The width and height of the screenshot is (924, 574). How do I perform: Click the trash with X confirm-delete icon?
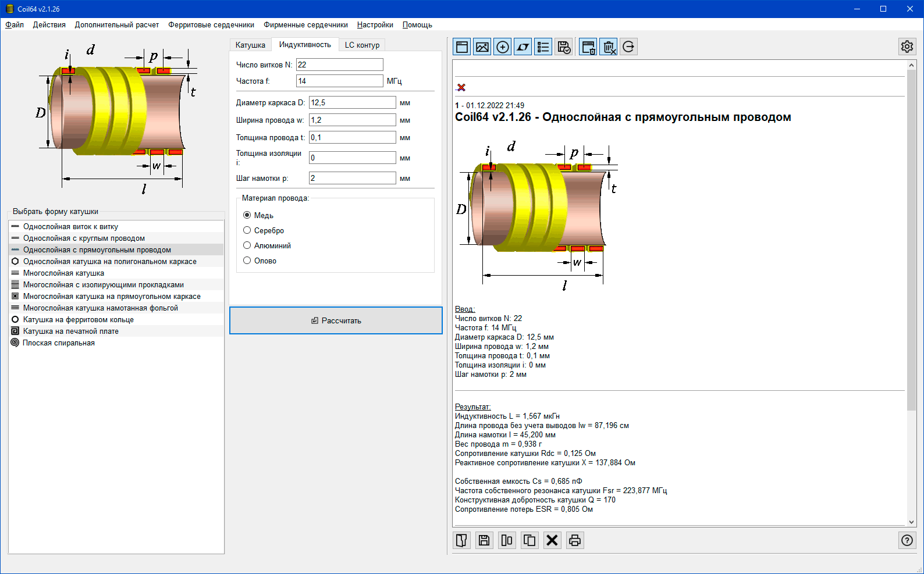pos(609,47)
